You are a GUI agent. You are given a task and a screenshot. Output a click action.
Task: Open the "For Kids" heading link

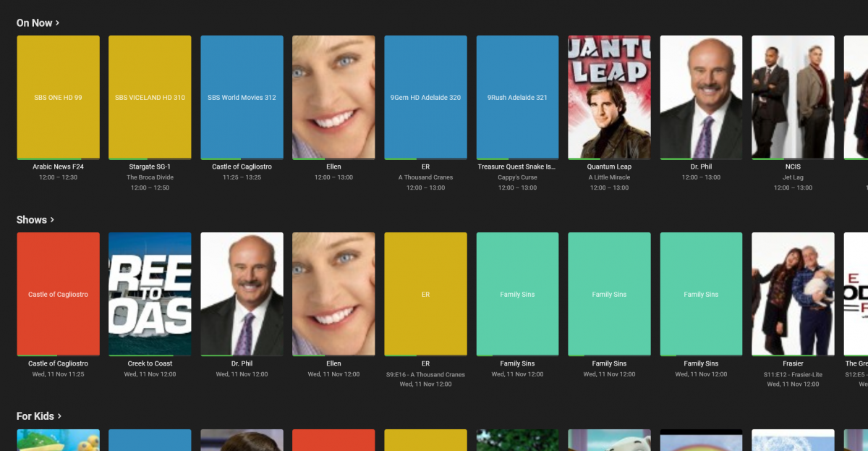[35, 416]
